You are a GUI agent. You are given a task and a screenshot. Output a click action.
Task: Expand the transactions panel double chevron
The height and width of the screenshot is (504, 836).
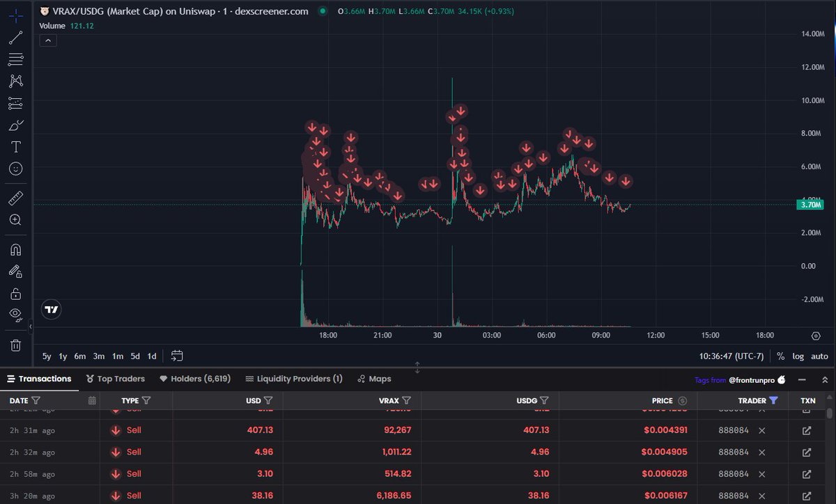tap(825, 380)
